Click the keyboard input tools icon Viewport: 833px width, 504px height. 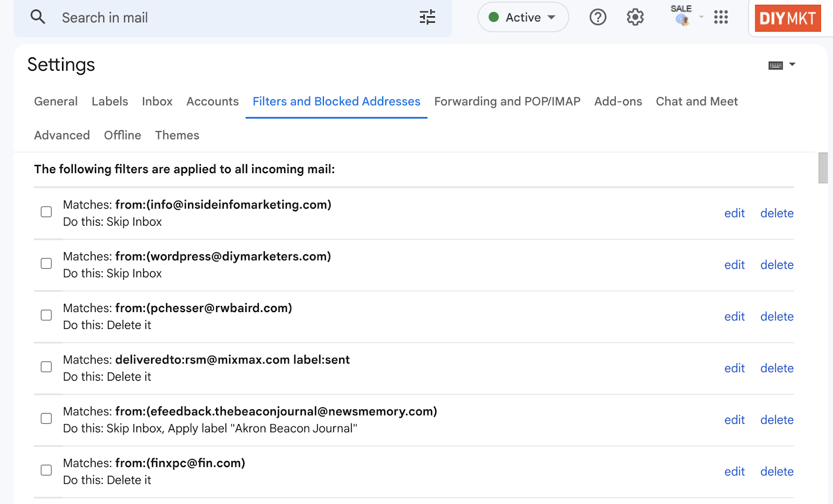776,65
